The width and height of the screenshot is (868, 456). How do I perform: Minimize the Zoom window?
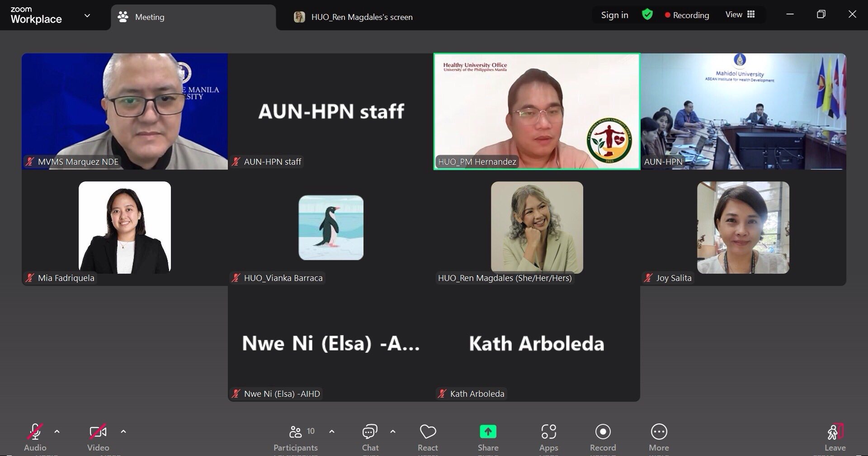tap(790, 14)
